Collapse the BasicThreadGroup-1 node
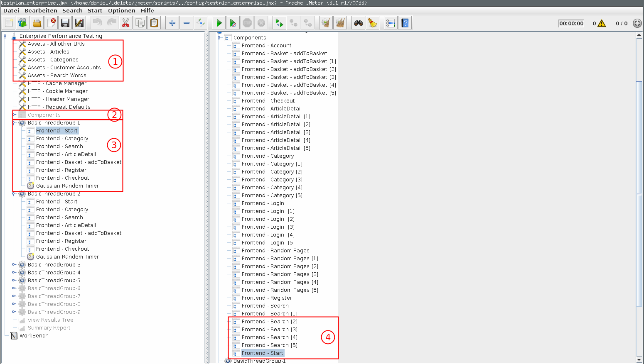Image resolution: width=644 pixels, height=364 pixels. pos(14,123)
